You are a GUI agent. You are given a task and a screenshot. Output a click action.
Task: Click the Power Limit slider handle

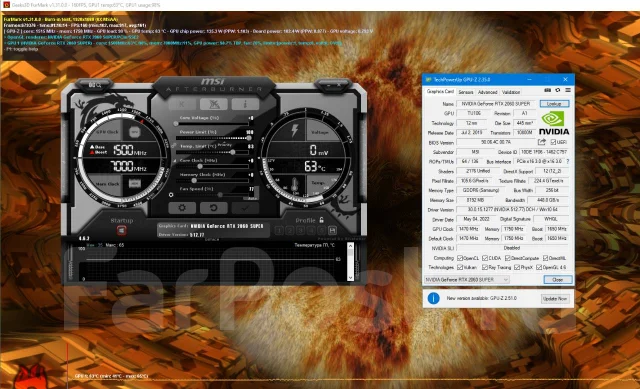tap(249, 138)
